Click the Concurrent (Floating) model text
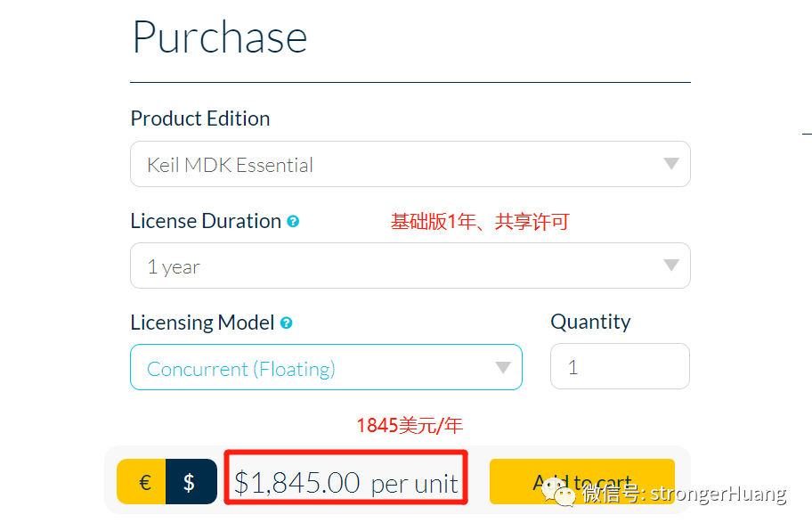Screen dimensions: 812x531 coord(241,370)
